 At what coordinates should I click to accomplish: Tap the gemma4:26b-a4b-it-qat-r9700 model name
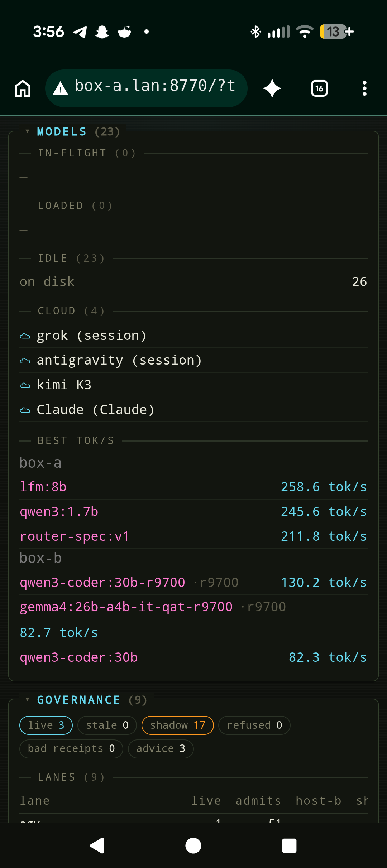point(126,607)
